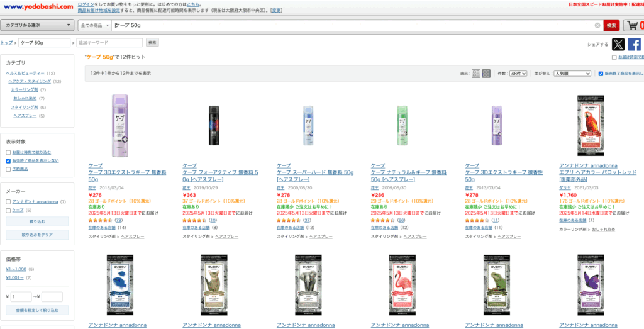Click the minimum price field showing 1
Viewport: 644px width, 329px height.
(x=21, y=296)
